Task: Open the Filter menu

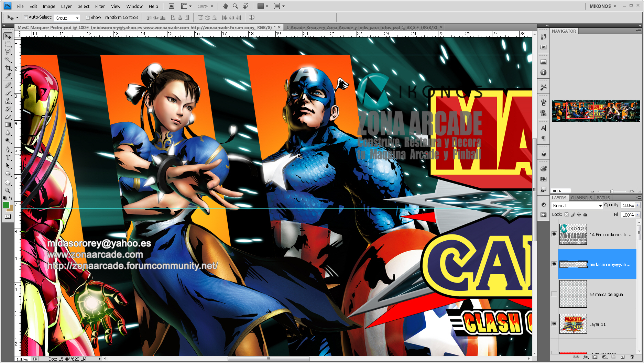Action: [x=100, y=6]
